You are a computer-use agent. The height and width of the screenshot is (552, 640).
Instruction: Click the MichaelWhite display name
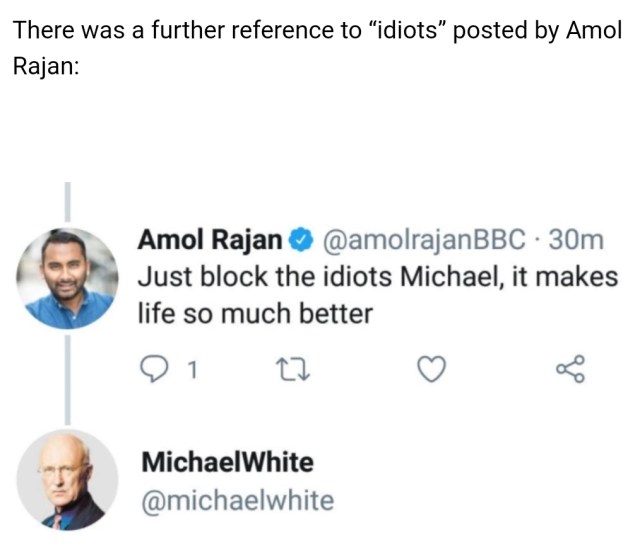226,463
